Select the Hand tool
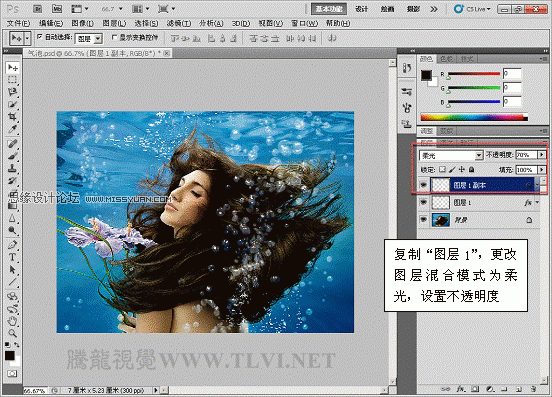The height and width of the screenshot is (397, 552). (13, 321)
